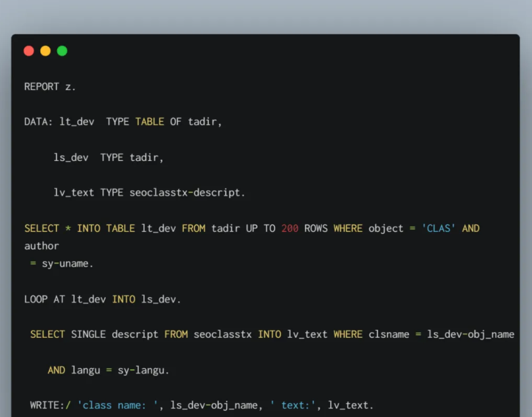Click the red number 200
The width and height of the screenshot is (532, 417).
[x=290, y=228]
